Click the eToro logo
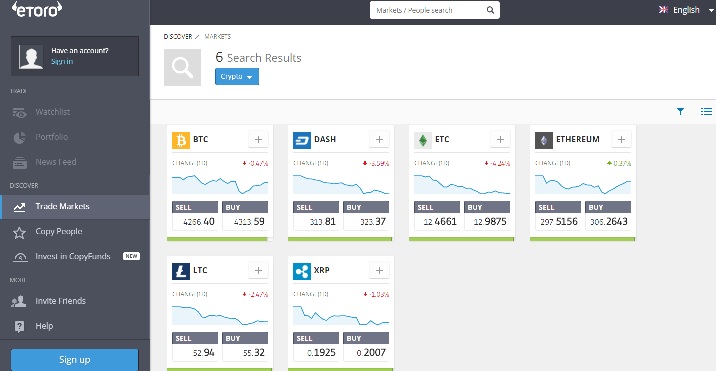 tap(37, 9)
